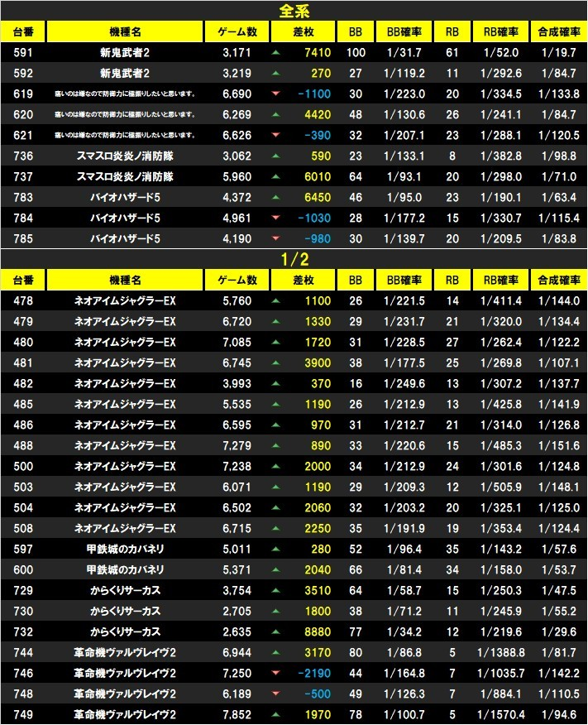
Task: Click the 1800 value in row 730
Action: click(x=318, y=611)
